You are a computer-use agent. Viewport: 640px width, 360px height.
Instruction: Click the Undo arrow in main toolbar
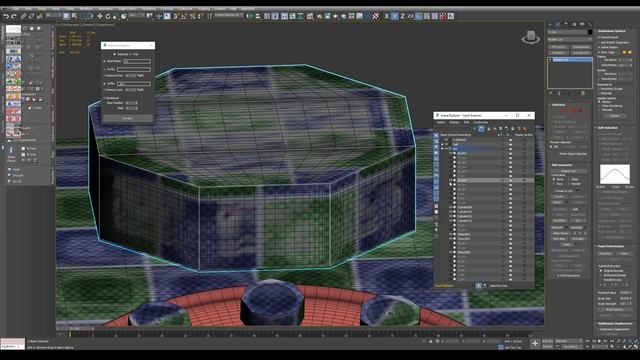click(6, 16)
